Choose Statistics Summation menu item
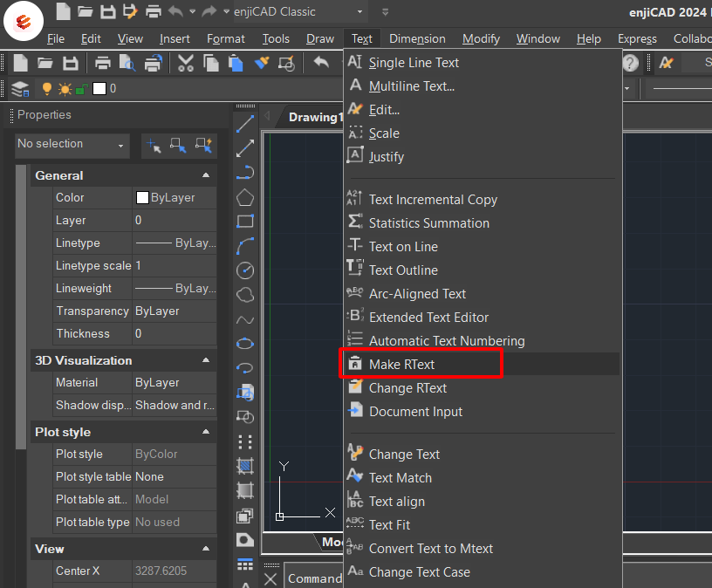Image resolution: width=712 pixels, height=588 pixels. (x=482, y=223)
